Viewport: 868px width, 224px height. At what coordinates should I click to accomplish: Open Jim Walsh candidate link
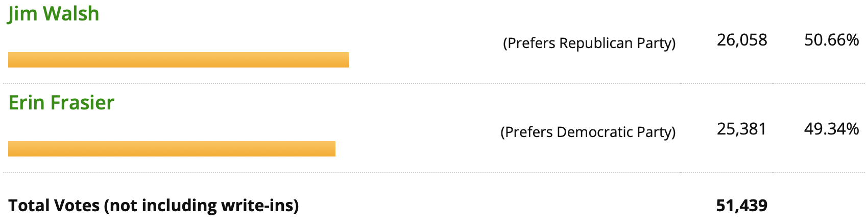(53, 14)
